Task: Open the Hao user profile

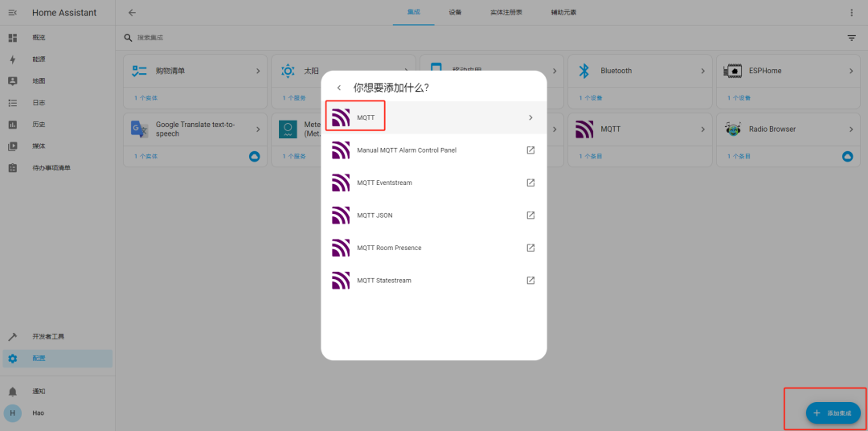Action: 58,413
